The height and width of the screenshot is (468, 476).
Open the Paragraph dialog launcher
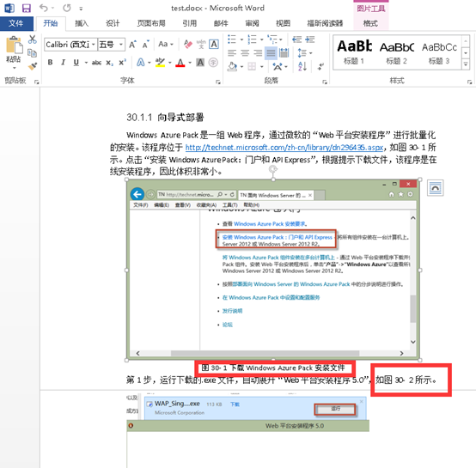[325, 82]
